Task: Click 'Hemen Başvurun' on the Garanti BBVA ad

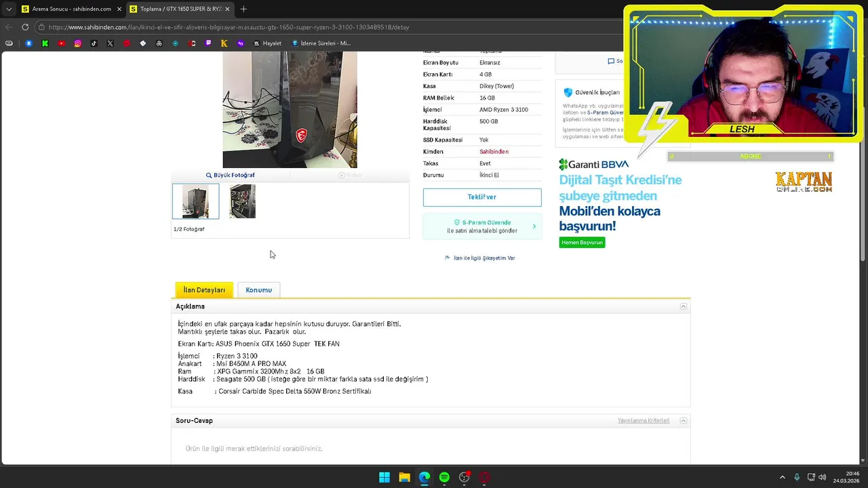Action: (x=582, y=243)
